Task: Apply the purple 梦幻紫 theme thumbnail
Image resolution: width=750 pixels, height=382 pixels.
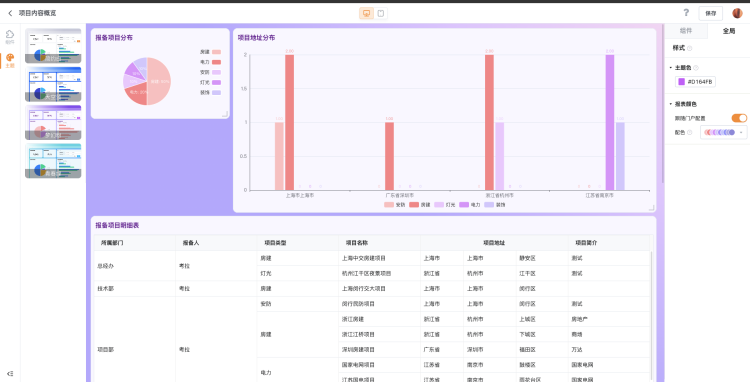Action: point(53,122)
